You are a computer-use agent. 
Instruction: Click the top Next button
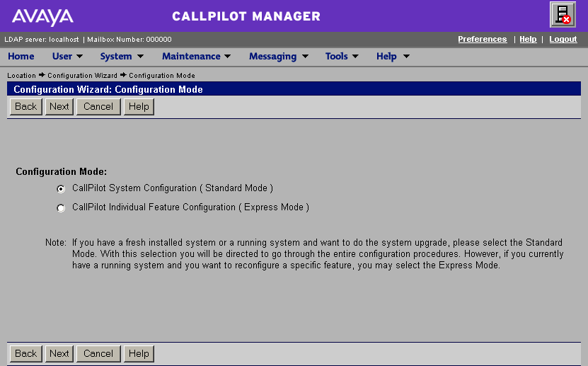pos(59,107)
